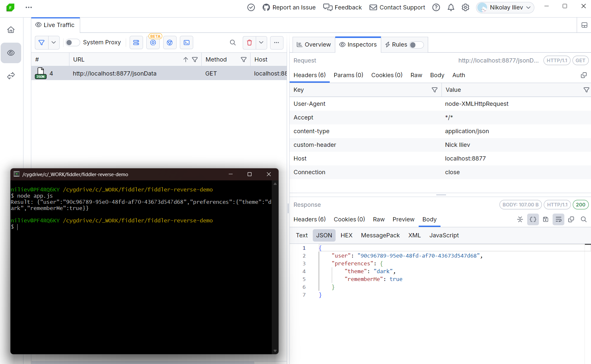The height and width of the screenshot is (364, 591).
Task: Open the terminal capturing icon in the toolbar
Action: pyautogui.click(x=187, y=42)
